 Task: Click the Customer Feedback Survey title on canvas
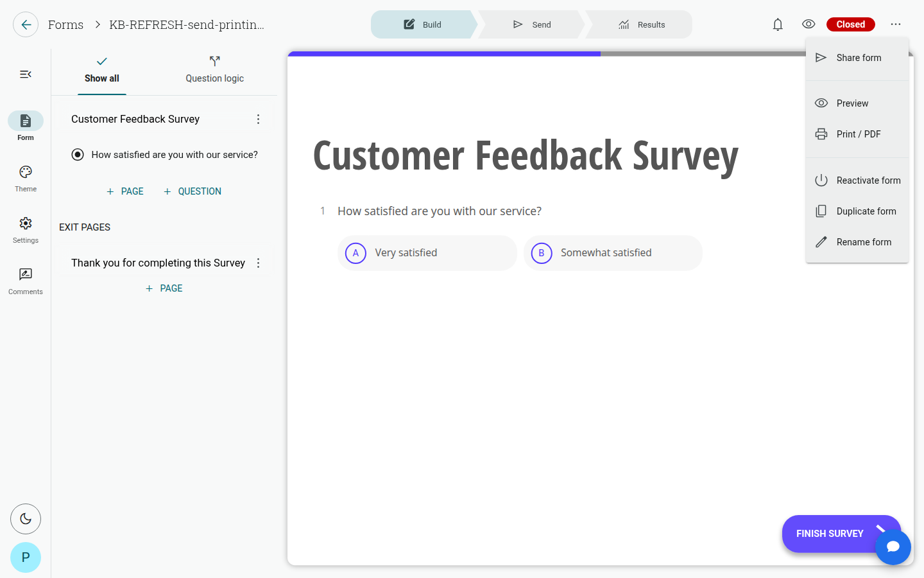click(x=526, y=155)
